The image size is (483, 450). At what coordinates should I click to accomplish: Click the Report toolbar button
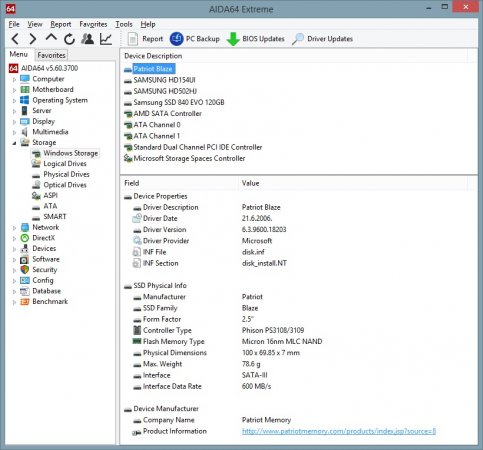[x=145, y=39]
